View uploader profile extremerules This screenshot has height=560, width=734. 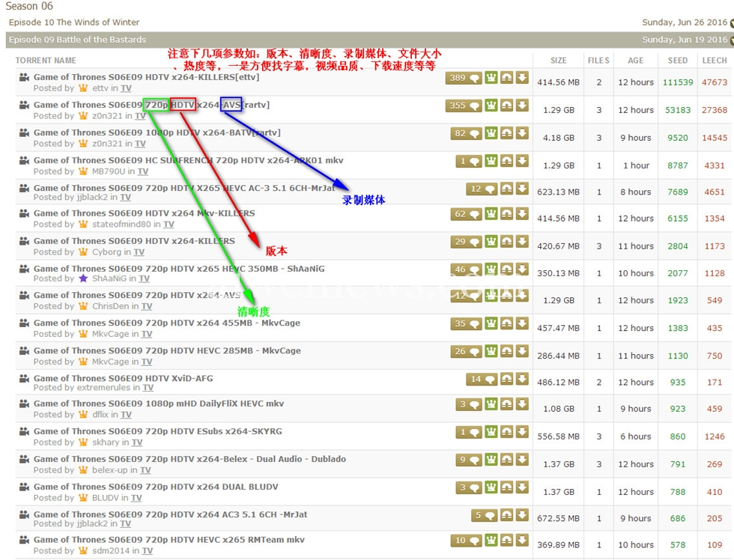coord(103,387)
